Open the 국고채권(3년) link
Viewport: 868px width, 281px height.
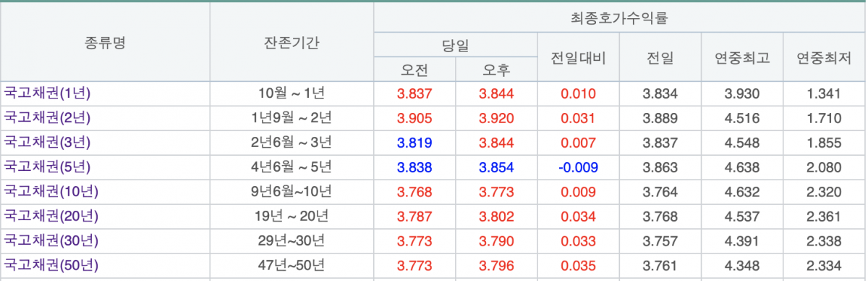47,142
